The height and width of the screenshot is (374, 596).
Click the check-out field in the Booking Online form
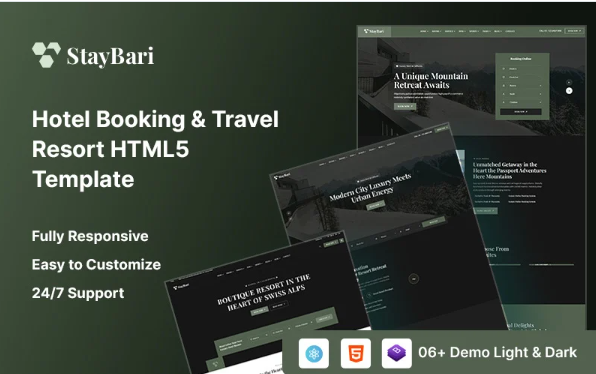522,77
